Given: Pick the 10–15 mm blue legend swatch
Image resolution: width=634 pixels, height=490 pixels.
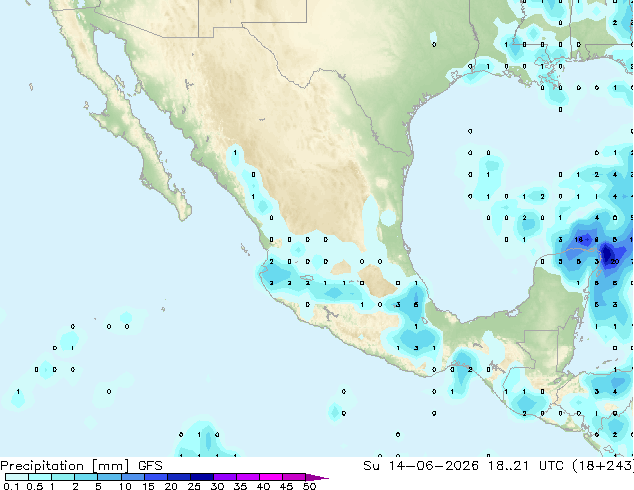Looking at the screenshot, I should [x=132, y=477].
